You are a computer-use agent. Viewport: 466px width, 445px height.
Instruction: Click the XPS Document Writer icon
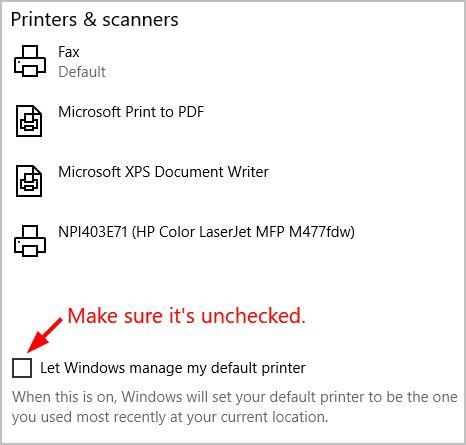29,181
